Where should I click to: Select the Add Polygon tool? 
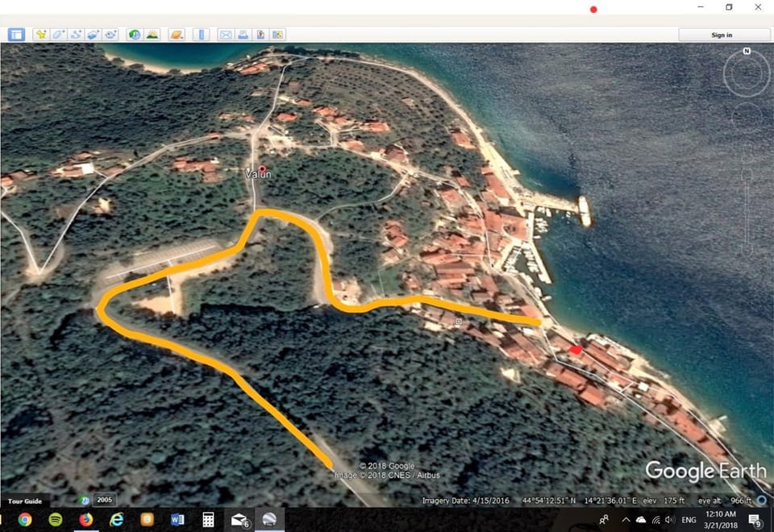(x=58, y=35)
